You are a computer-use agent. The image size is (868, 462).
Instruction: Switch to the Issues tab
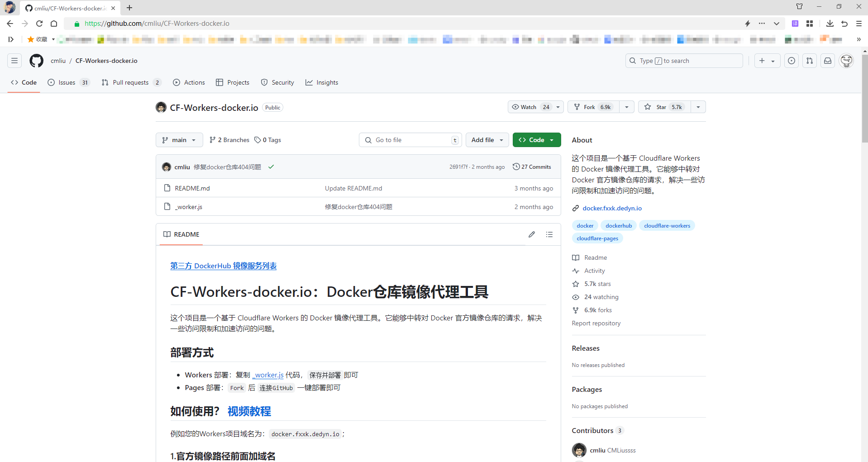pyautogui.click(x=66, y=82)
